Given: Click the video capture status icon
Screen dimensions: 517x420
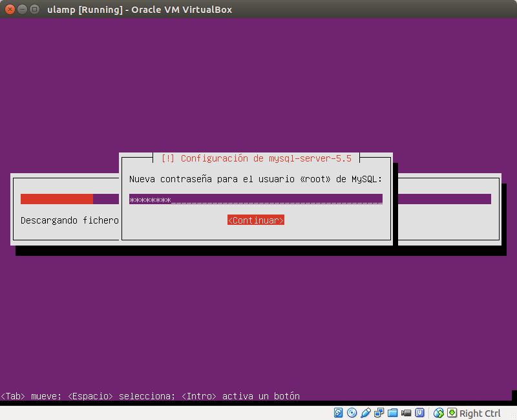Looking at the screenshot, I should pyautogui.click(x=406, y=412).
